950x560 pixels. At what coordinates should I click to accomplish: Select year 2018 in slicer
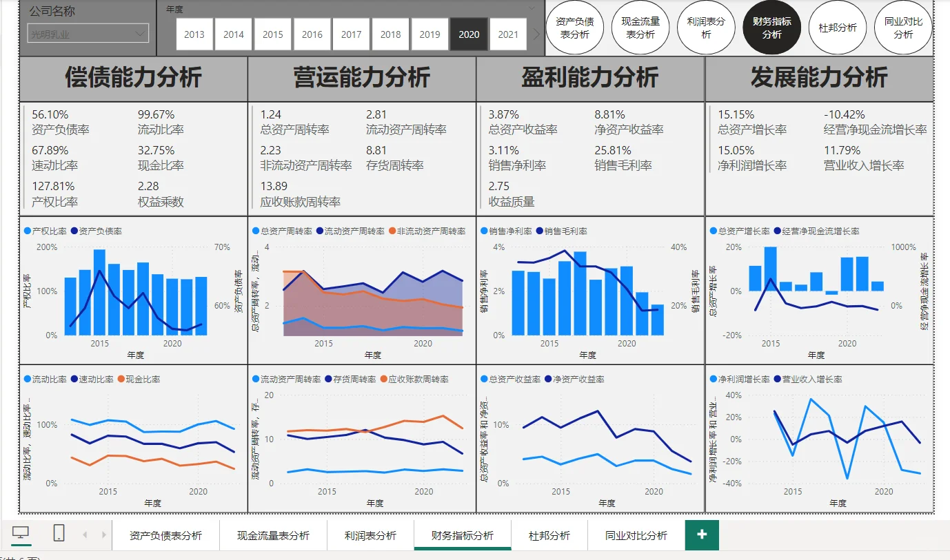[x=391, y=34]
